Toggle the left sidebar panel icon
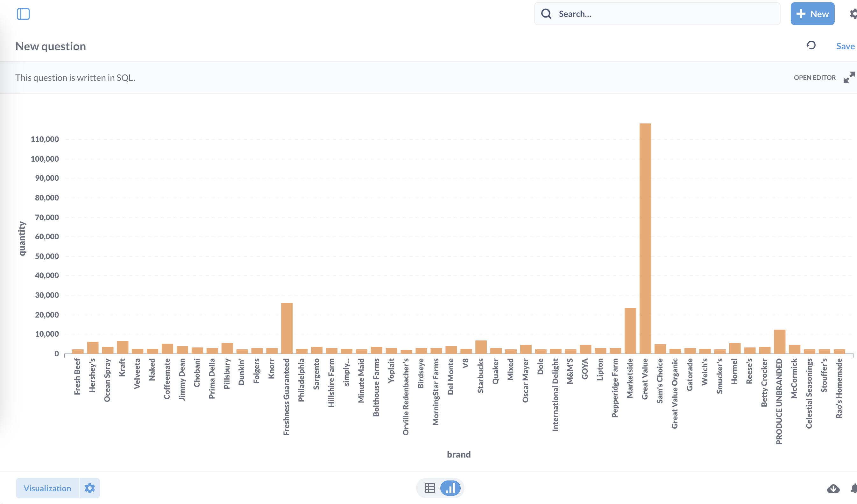The height and width of the screenshot is (504, 857). pos(23,14)
